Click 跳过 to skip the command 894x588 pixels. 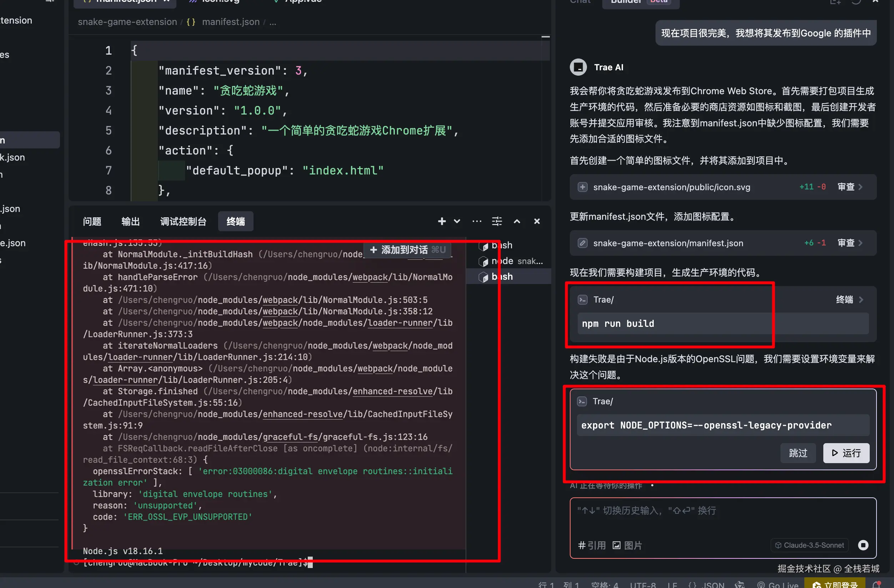(798, 453)
